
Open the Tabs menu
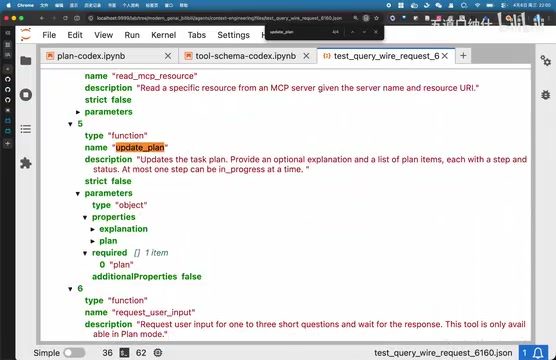[x=197, y=35]
